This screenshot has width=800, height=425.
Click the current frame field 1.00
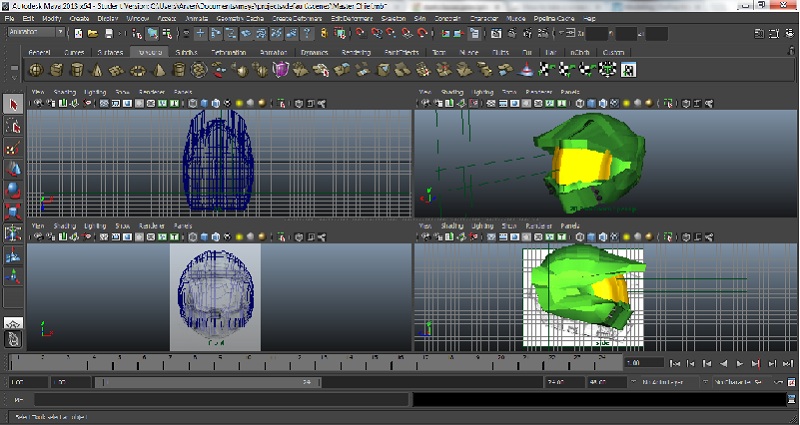pos(645,363)
